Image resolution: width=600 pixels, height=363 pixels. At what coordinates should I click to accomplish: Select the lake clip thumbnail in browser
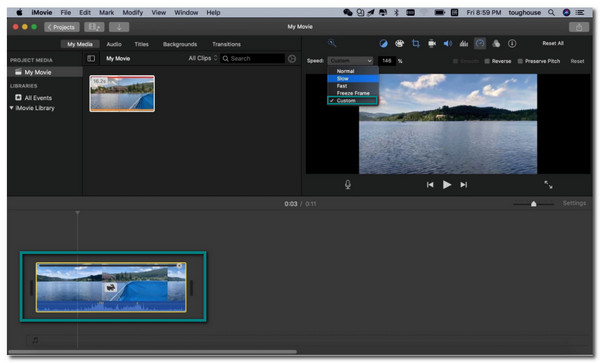coord(122,93)
